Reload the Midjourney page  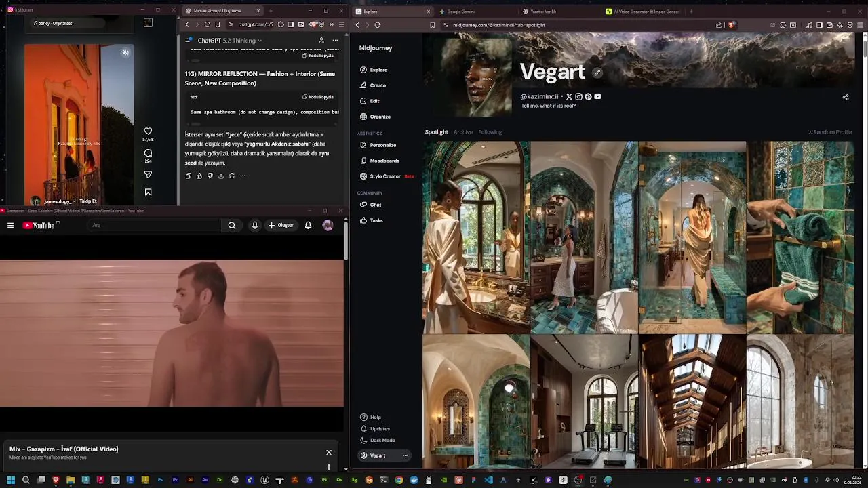[x=378, y=25]
